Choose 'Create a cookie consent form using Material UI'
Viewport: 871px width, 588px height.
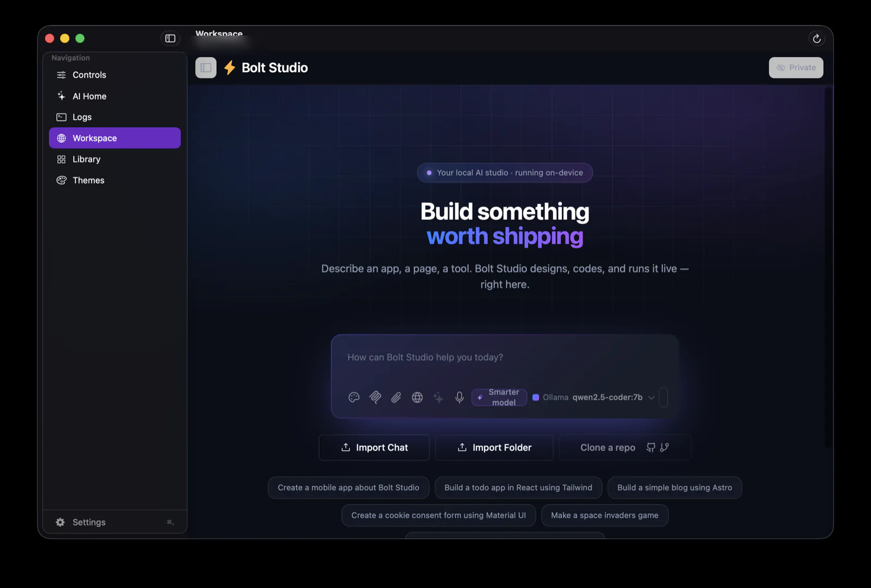[439, 516]
